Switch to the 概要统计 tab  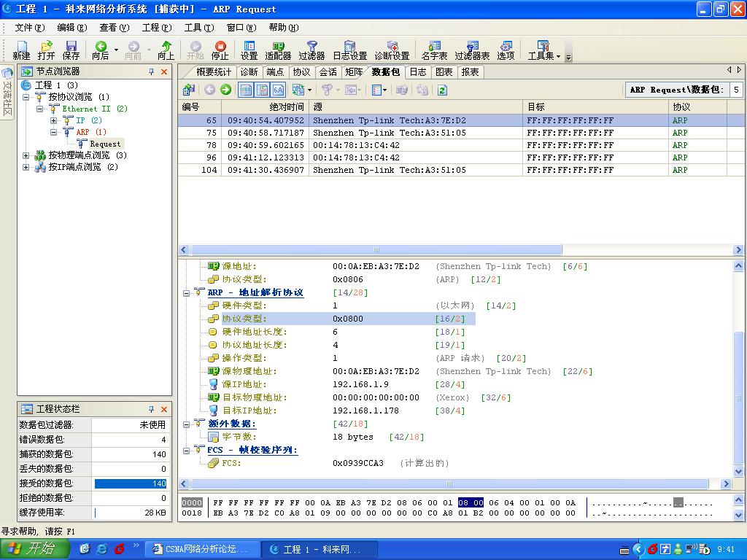click(213, 71)
